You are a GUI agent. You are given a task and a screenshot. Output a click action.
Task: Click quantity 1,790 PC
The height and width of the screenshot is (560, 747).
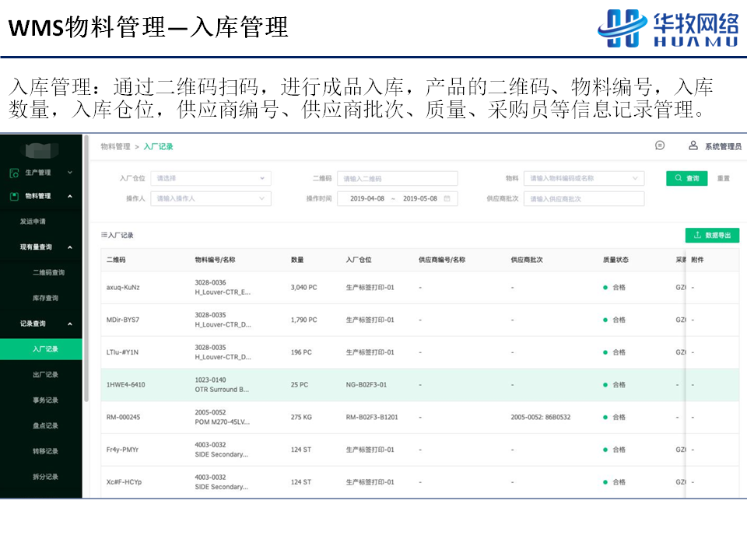pyautogui.click(x=303, y=320)
